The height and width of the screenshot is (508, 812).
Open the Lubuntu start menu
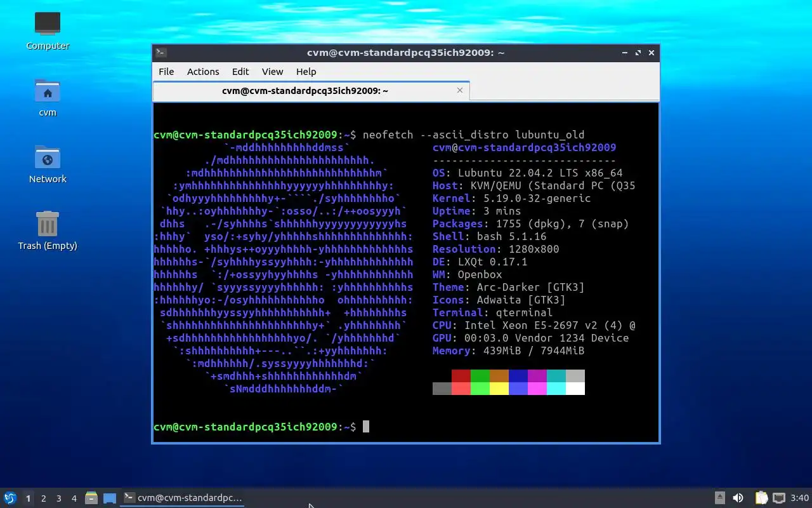tap(10, 498)
